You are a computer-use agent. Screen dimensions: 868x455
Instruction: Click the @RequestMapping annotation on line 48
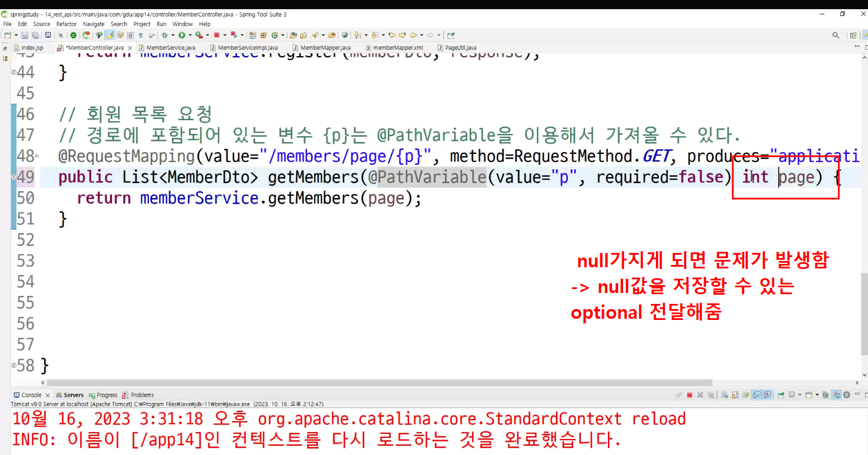(127, 156)
